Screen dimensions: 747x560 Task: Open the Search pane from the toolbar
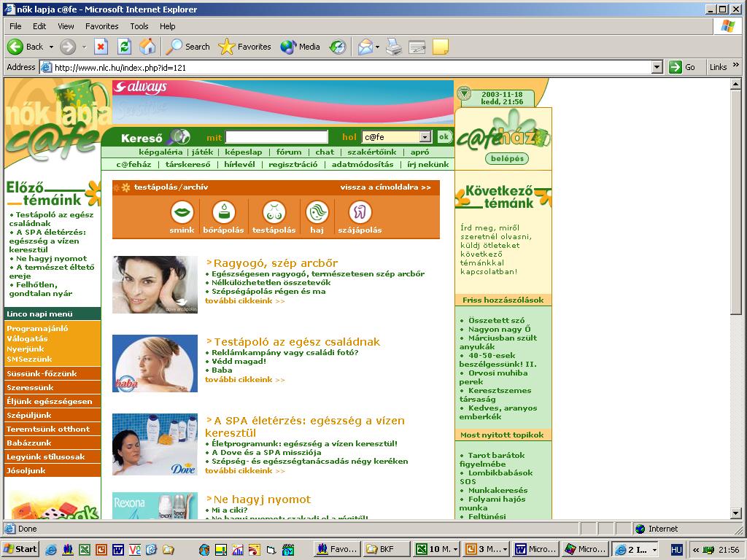(x=188, y=47)
